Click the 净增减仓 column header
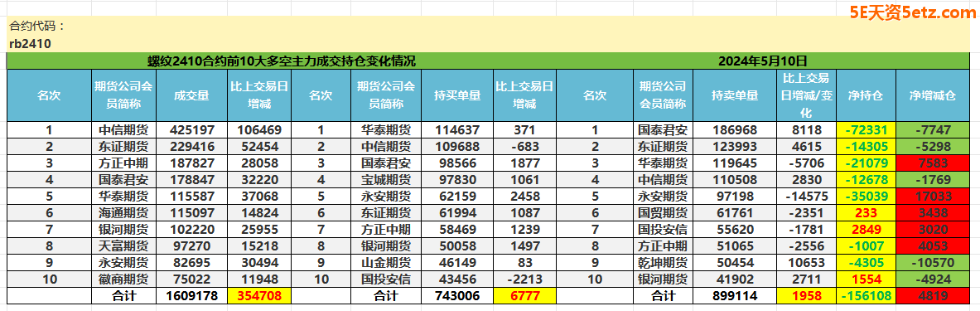The width and height of the screenshot is (980, 311). click(933, 95)
